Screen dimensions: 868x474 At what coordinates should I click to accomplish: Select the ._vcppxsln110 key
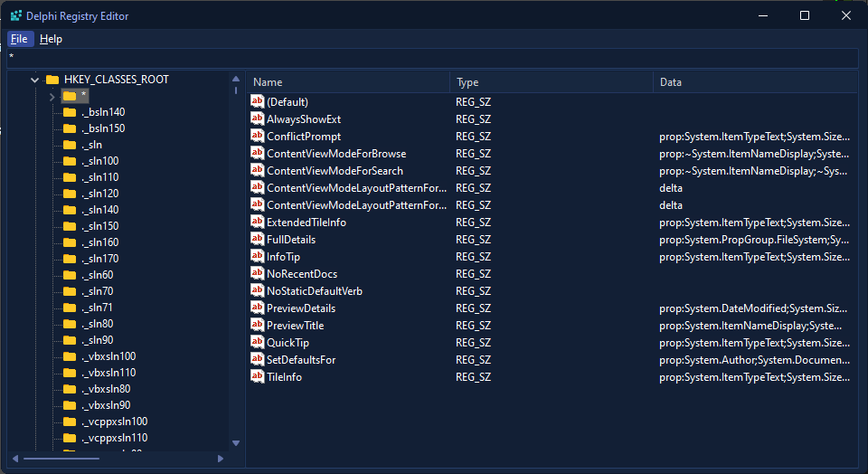(115, 438)
